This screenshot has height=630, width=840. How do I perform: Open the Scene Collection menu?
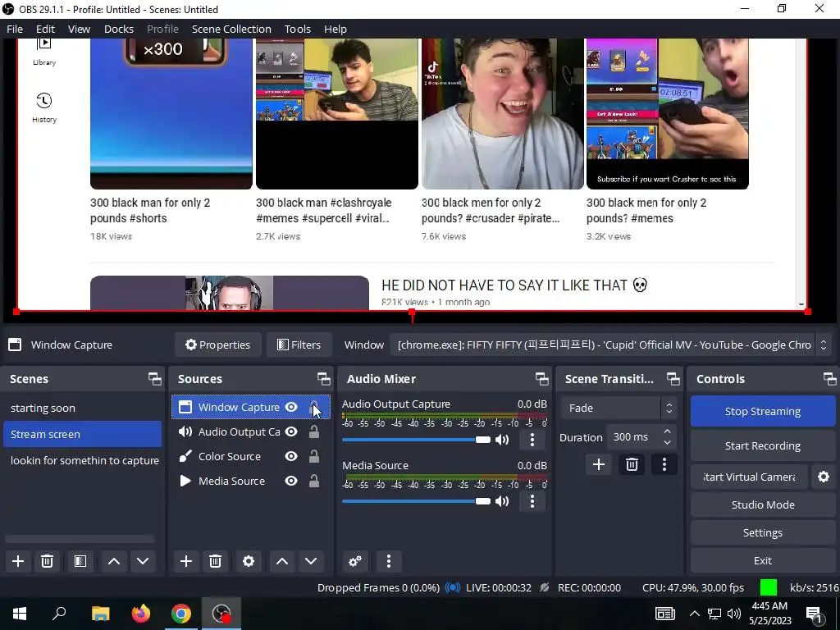[231, 29]
